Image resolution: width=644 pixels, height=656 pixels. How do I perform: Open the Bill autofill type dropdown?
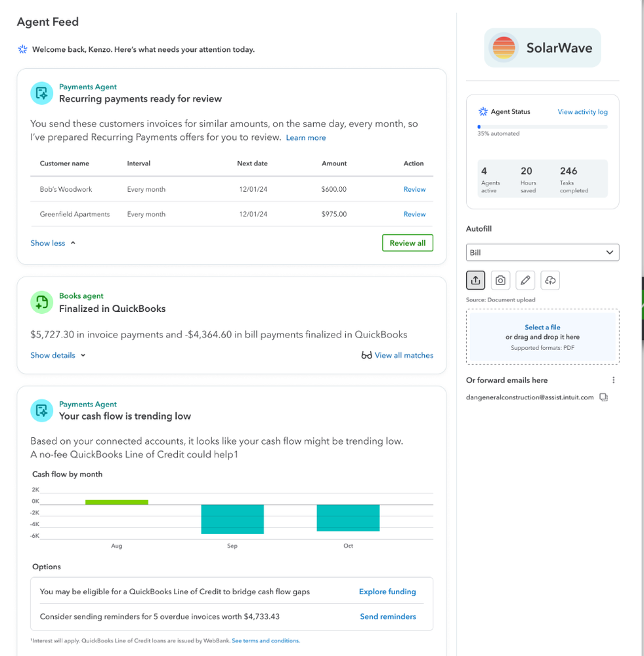tap(542, 252)
